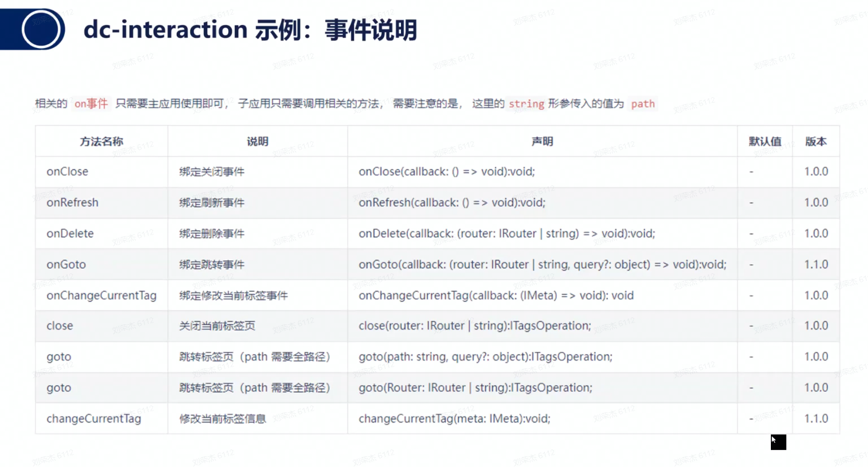
Task: Click the '默认值' column header
Action: point(765,141)
